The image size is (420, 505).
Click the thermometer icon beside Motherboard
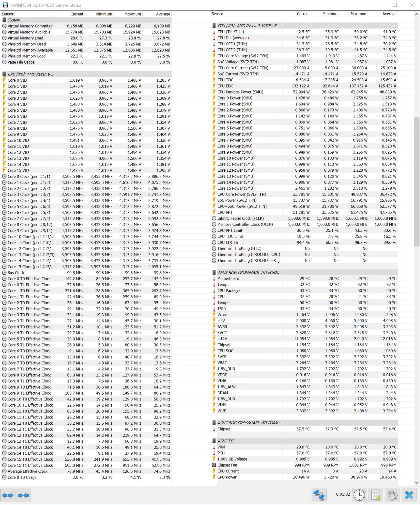(x=214, y=279)
